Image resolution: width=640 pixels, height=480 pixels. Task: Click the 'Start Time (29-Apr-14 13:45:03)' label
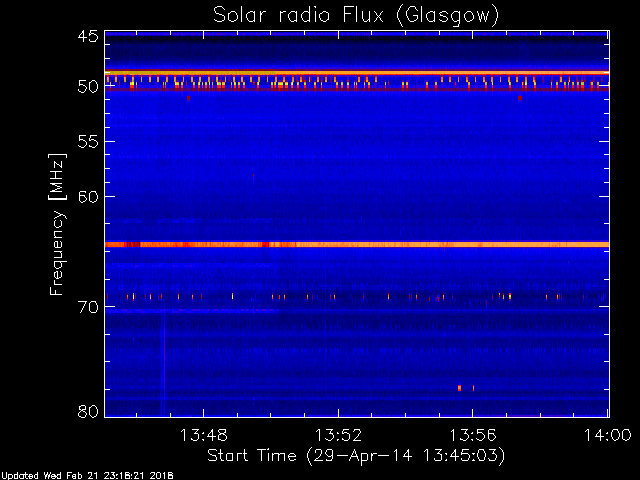click(356, 456)
